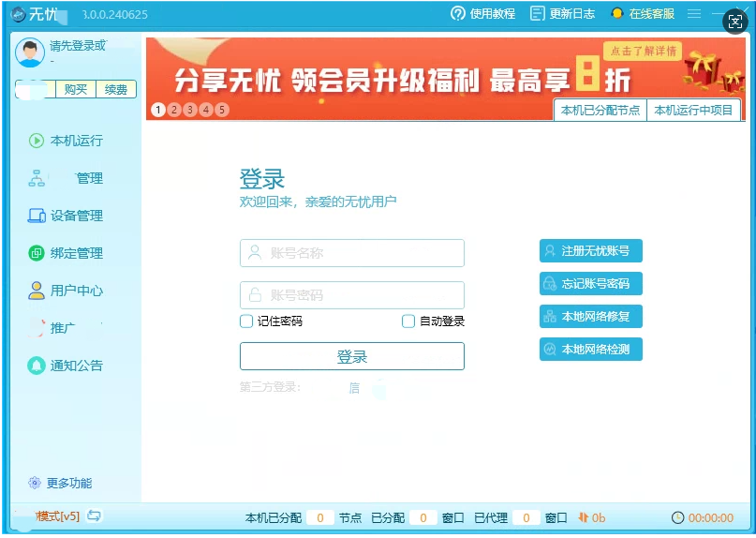Show banner slide 3
Screen dimensions: 756x538
[190, 110]
